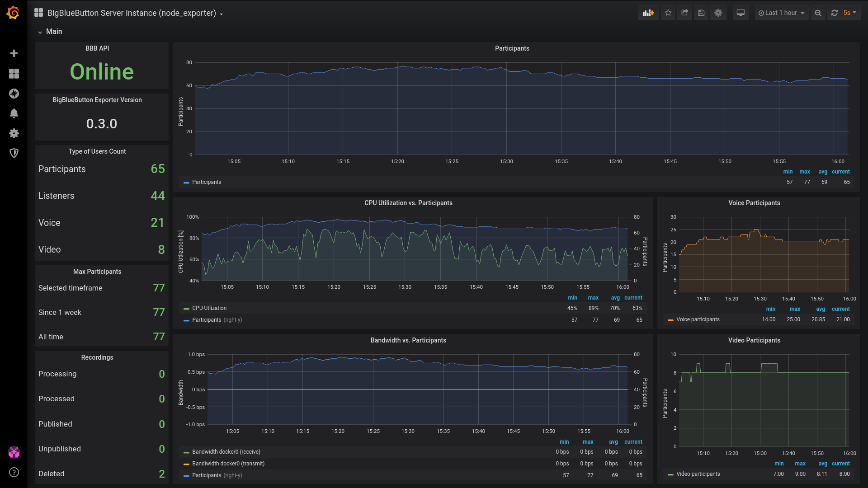Click orange swatch of Voice participants legend
The height and width of the screenshot is (488, 868).
point(670,320)
